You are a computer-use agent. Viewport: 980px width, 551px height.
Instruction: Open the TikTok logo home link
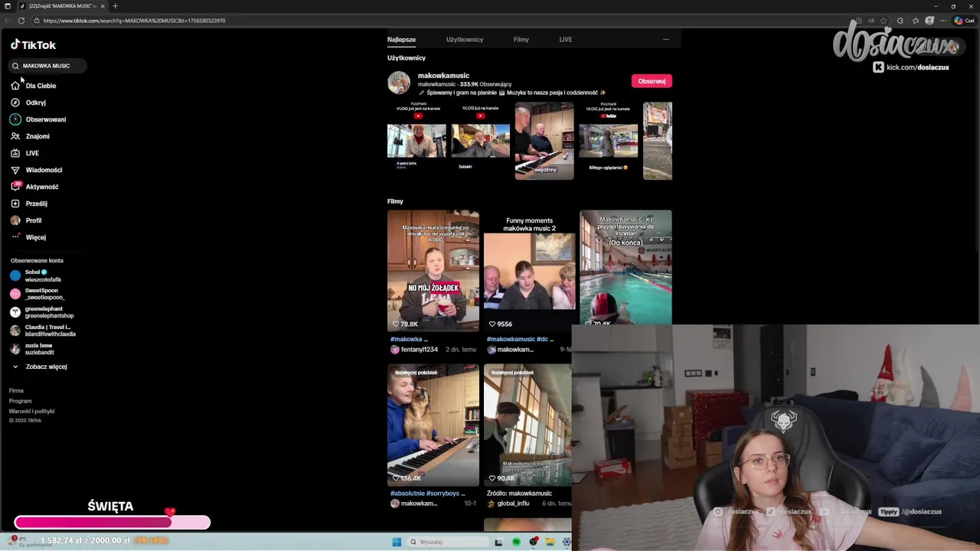33,45
